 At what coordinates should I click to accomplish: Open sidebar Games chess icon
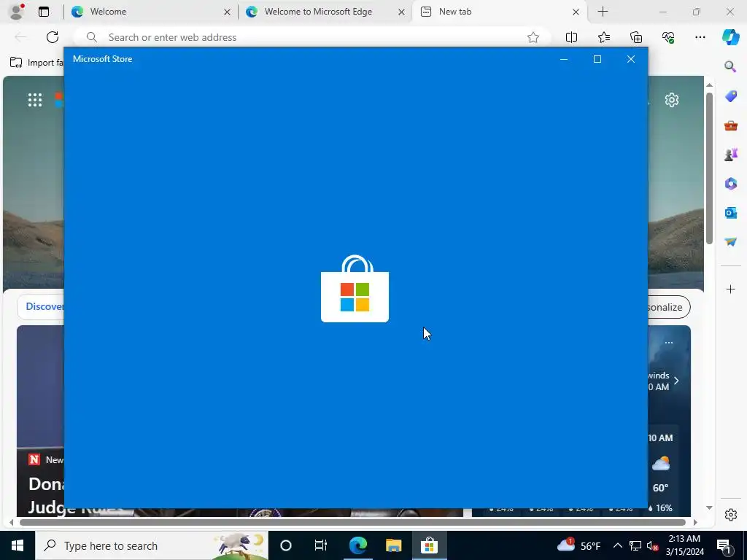[x=730, y=155]
